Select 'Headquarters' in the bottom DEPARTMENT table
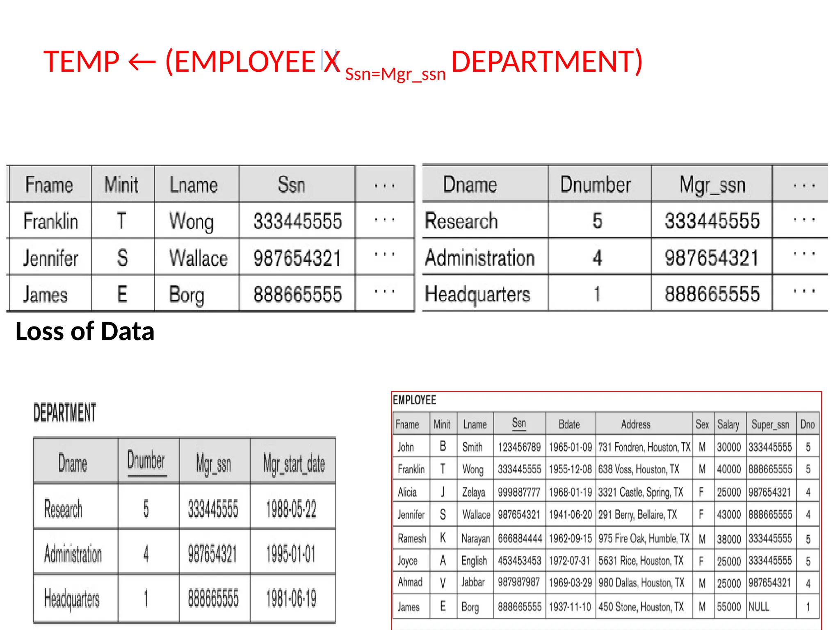The height and width of the screenshot is (630, 840). click(72, 599)
